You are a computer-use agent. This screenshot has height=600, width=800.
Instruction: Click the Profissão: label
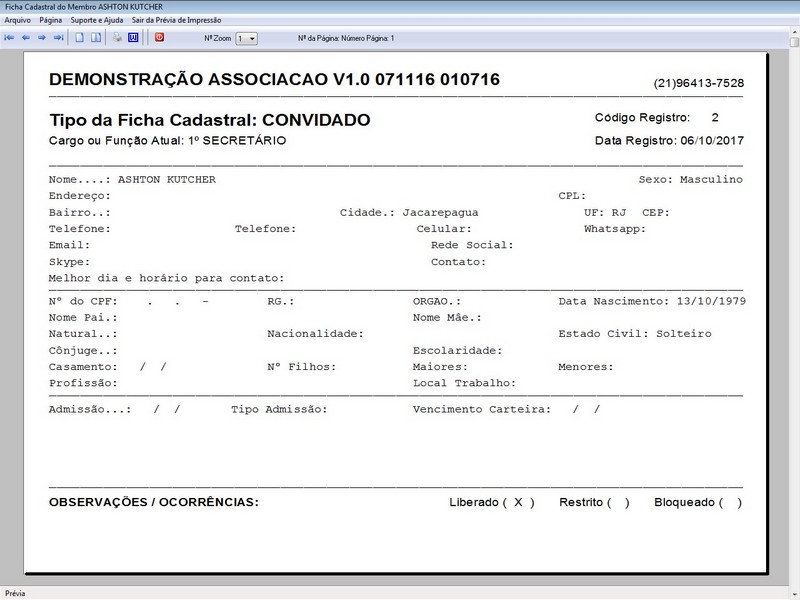coord(83,384)
